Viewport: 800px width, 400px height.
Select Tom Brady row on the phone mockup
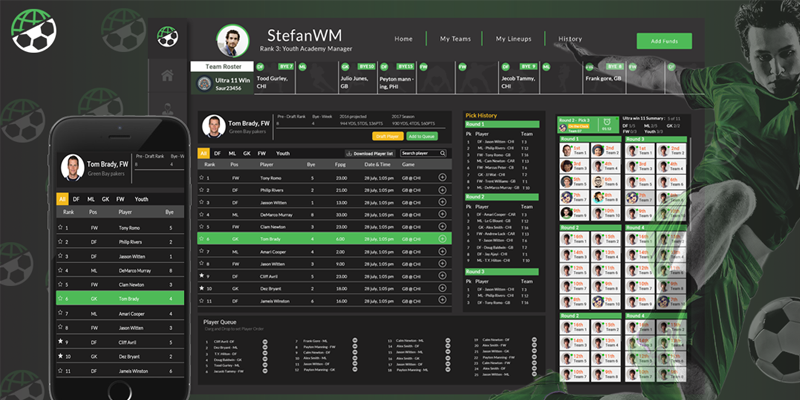tap(120, 298)
